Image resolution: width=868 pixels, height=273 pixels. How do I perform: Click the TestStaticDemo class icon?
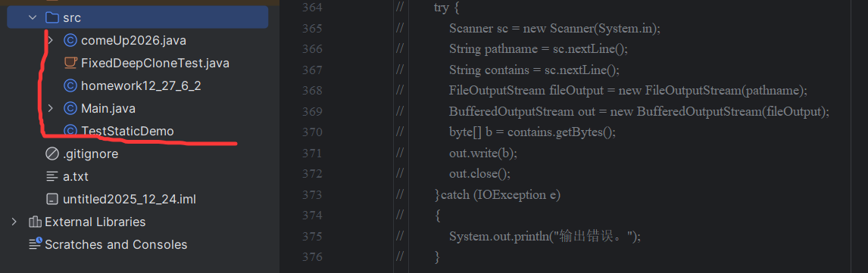(x=70, y=131)
